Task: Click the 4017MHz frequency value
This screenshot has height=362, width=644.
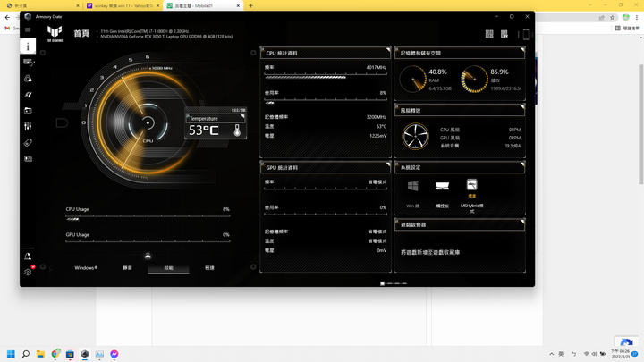Action: [x=377, y=67]
